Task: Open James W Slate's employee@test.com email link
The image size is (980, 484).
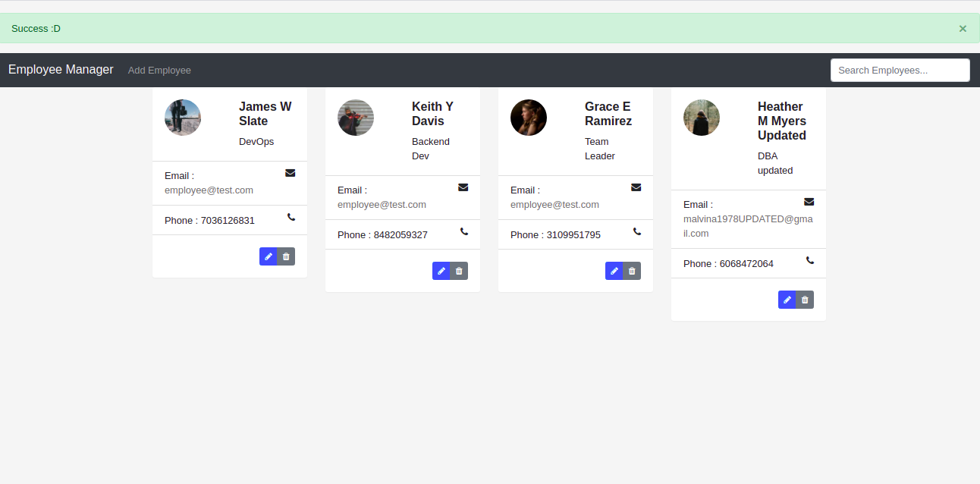Action: [209, 190]
